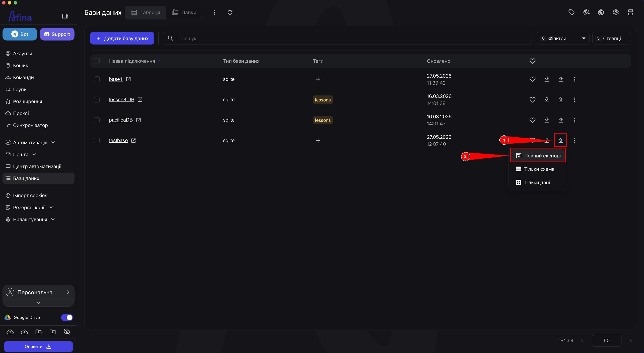Open the Персональна workspace arrow
Screen dimensions: 644x353
[68, 292]
